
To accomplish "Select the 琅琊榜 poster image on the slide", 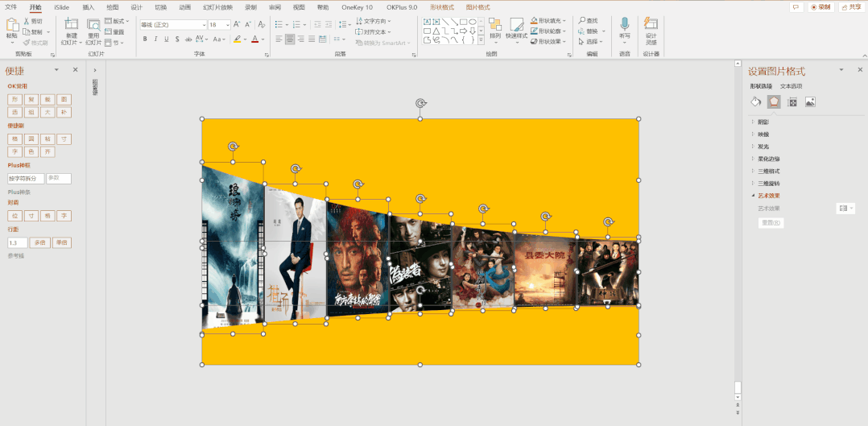I will click(x=233, y=247).
